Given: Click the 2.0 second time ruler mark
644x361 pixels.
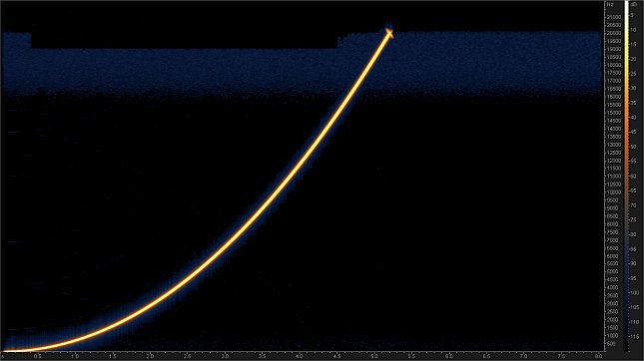Looking at the screenshot, I should coord(151,356).
